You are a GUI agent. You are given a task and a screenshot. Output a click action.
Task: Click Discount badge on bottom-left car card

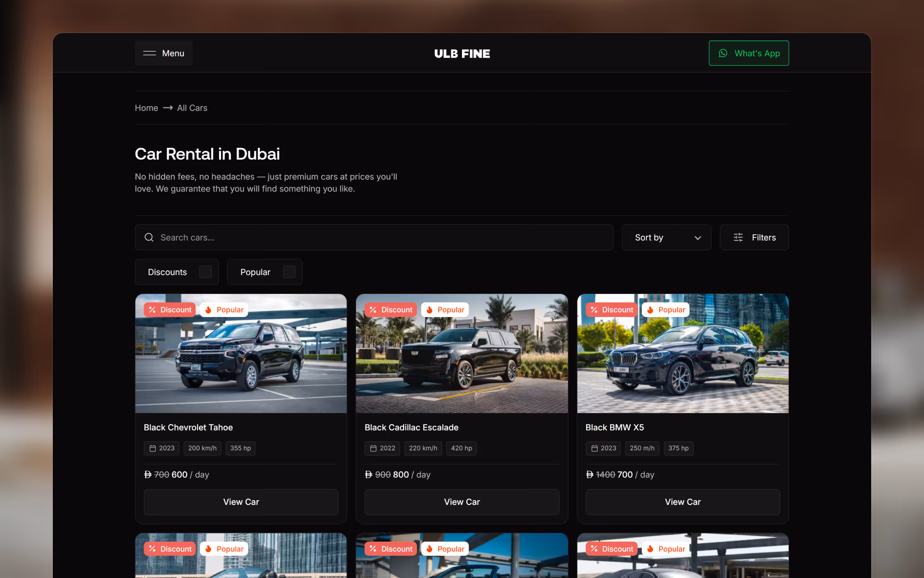click(170, 549)
